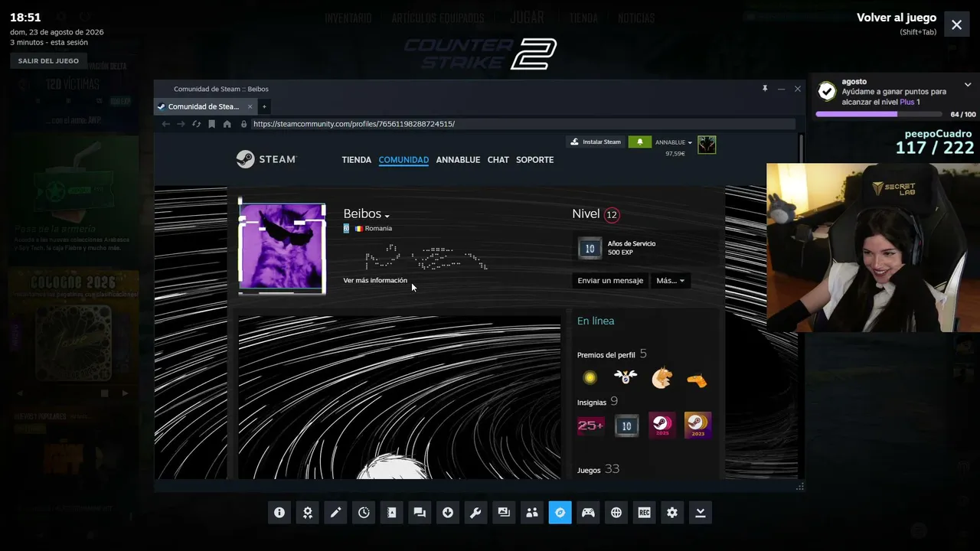
Task: Open the chat bubbles icon in the overlay toolbar
Action: [420, 513]
